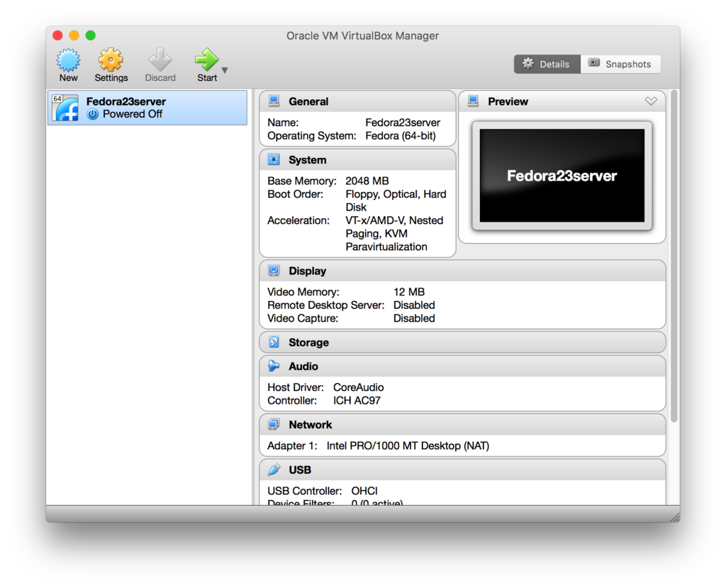The width and height of the screenshot is (726, 588).
Task: Click the Adapter 1 Intel PRO/1000 text
Action: click(x=408, y=446)
